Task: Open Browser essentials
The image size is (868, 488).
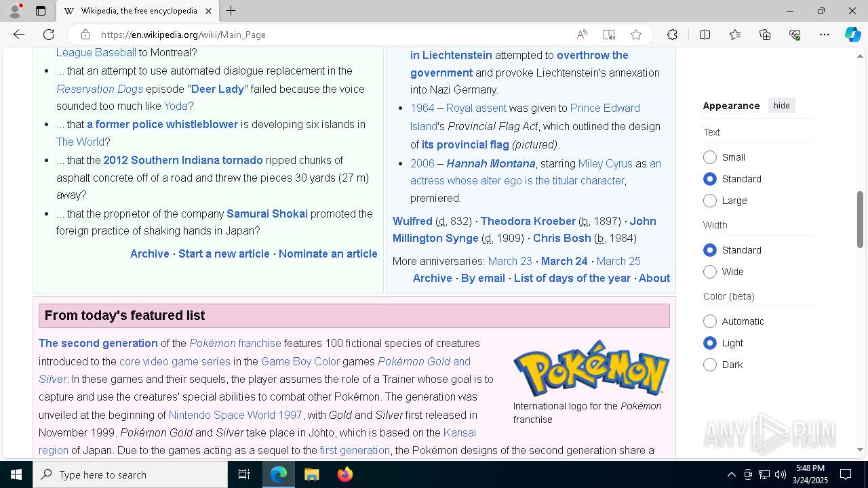Action: [x=795, y=35]
